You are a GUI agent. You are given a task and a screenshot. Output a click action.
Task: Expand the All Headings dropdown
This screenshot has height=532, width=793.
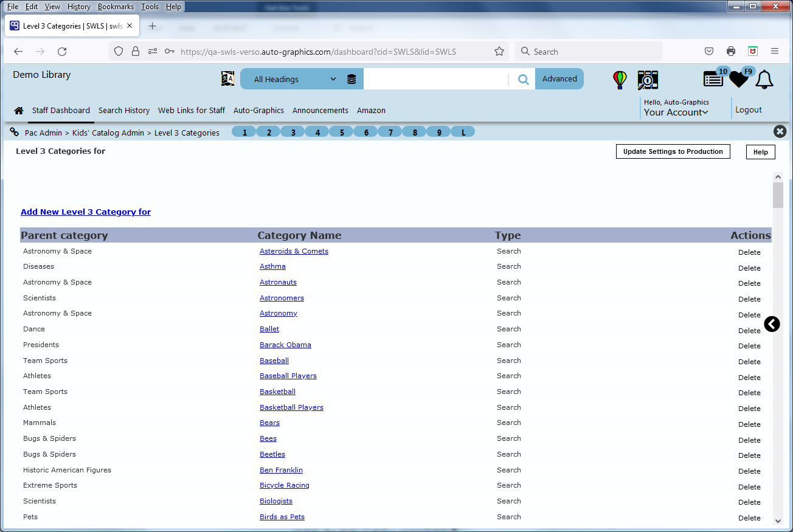(x=295, y=79)
